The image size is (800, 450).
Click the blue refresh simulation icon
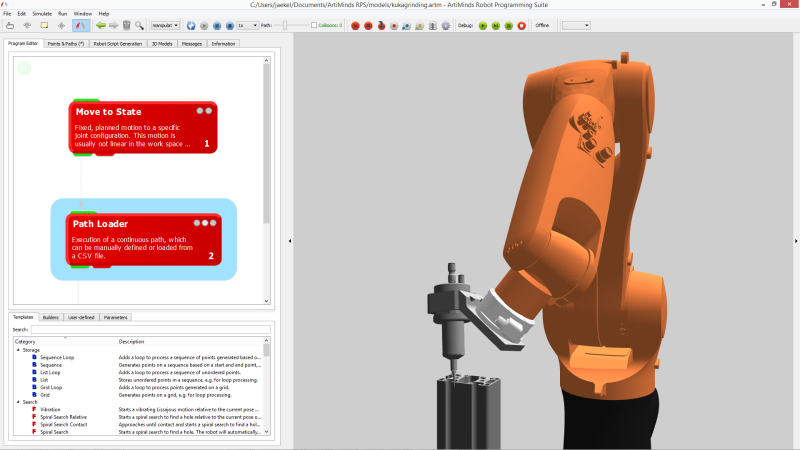click(x=190, y=25)
